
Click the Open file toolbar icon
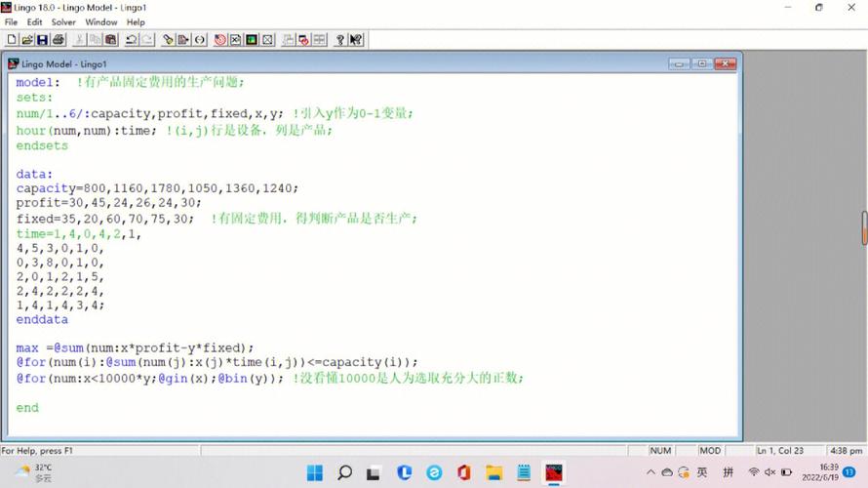tap(27, 40)
